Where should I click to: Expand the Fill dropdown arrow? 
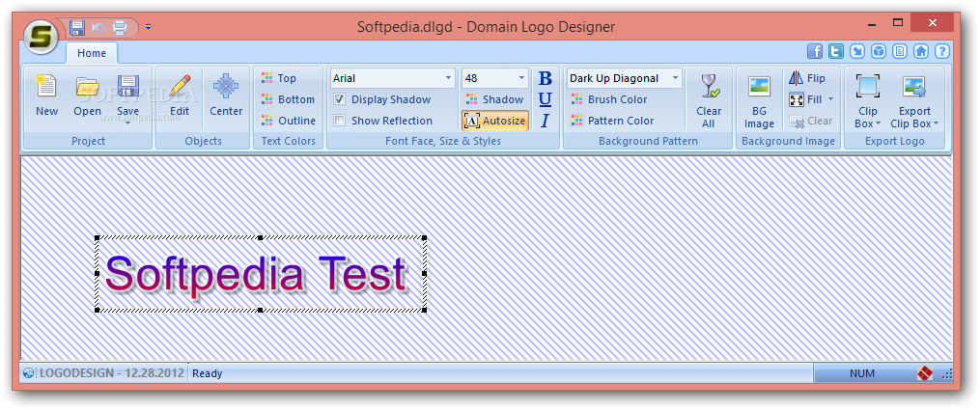tap(830, 99)
